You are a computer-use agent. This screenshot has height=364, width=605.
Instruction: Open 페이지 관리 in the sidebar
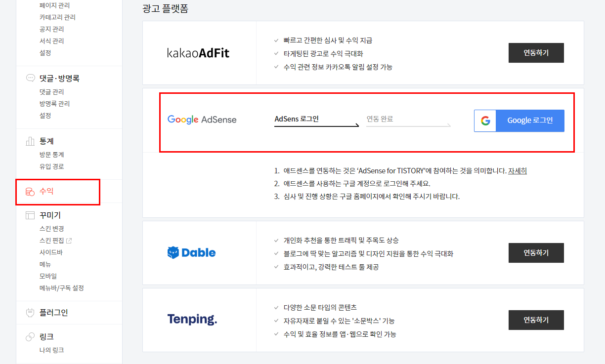pos(54,5)
